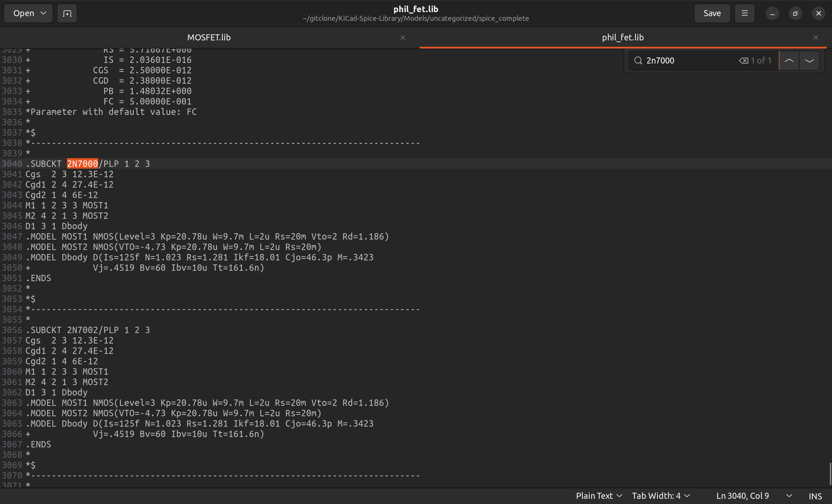Switch to MOSFET.lib tab

coord(209,38)
